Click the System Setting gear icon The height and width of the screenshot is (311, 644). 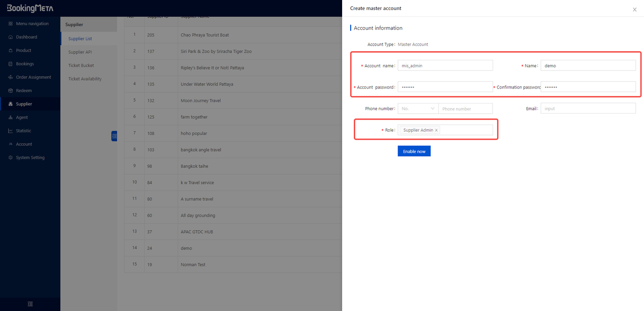click(x=11, y=158)
